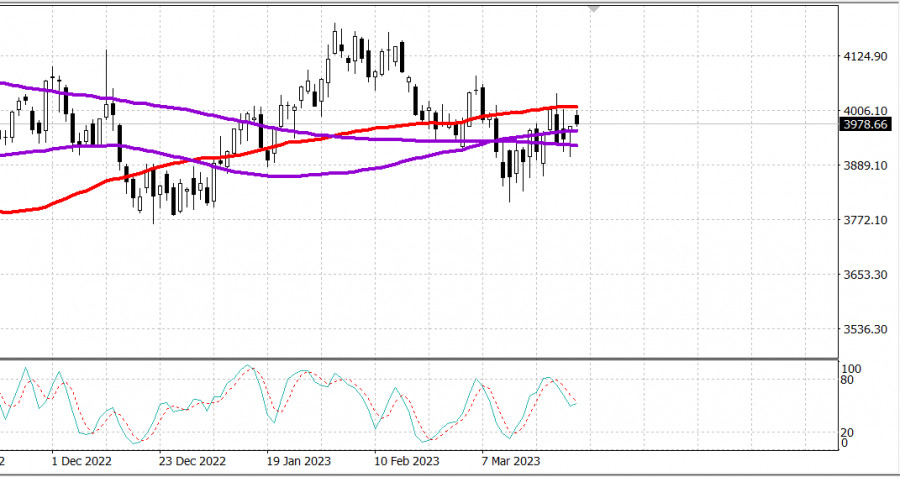Click the current price label 3978.66
900x477 pixels.
click(866, 125)
